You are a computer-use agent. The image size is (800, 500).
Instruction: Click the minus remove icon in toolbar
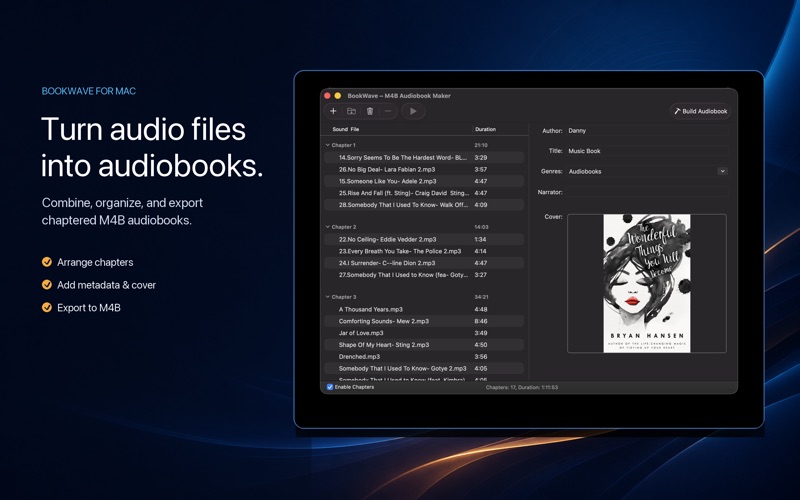click(388, 111)
